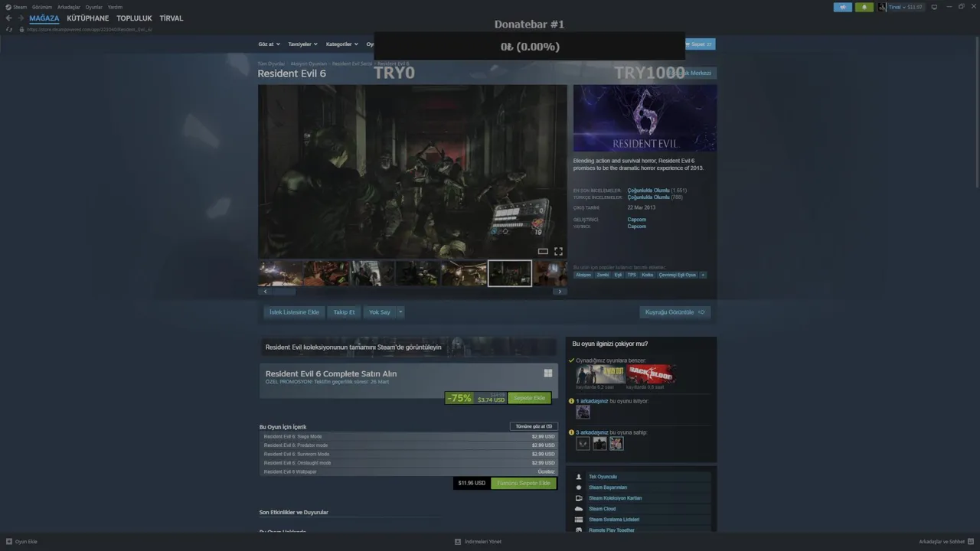This screenshot has height=551, width=980.
Task: Click the Steam Cloud icon
Action: click(579, 509)
